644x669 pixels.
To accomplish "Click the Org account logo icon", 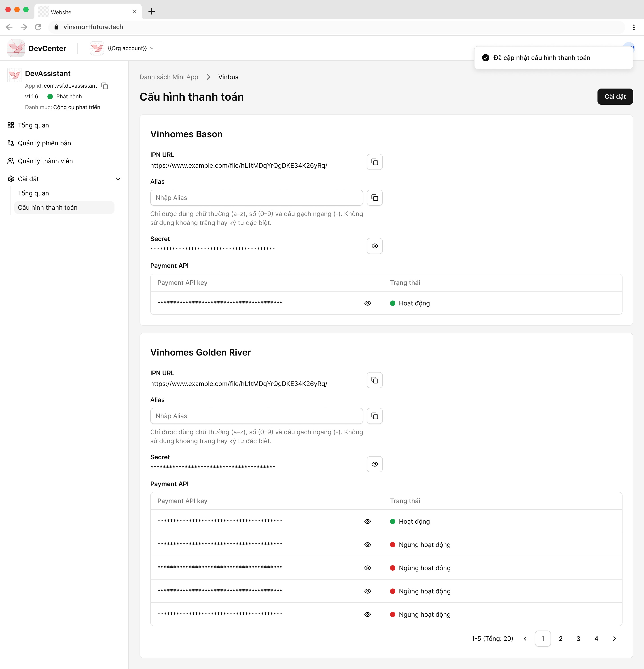I will pos(97,48).
